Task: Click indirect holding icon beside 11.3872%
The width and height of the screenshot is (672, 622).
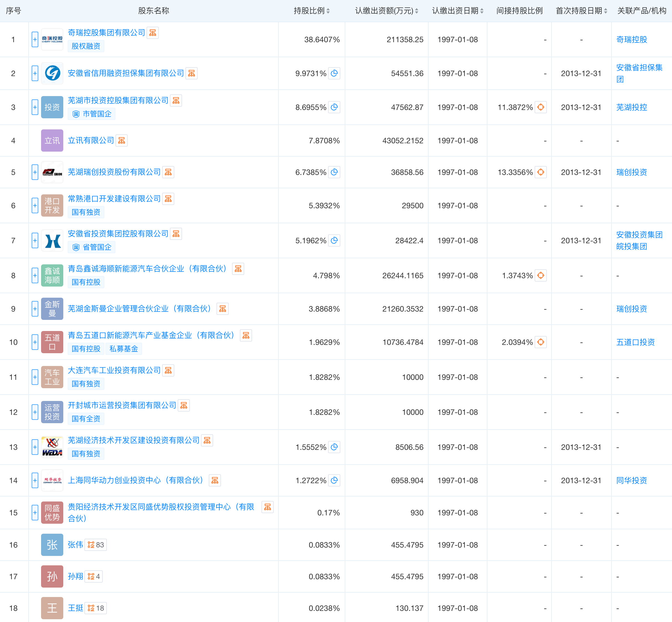Action: point(540,107)
